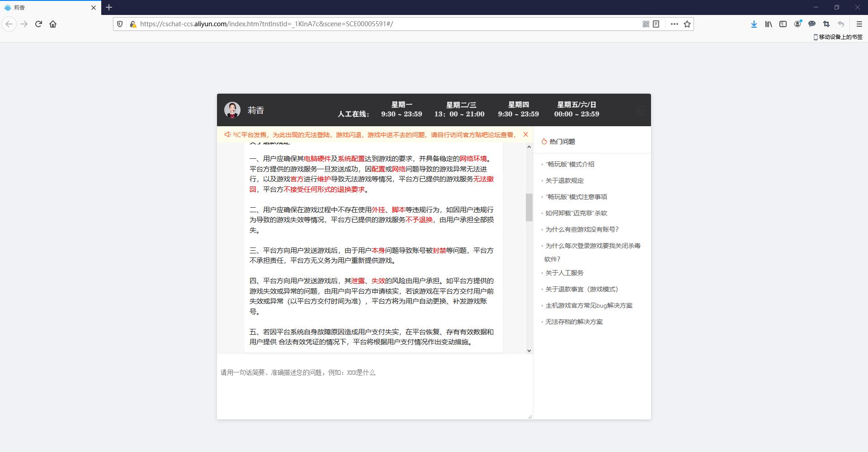Open the screenshot crop tool
The image size is (868, 452).
coord(826,24)
